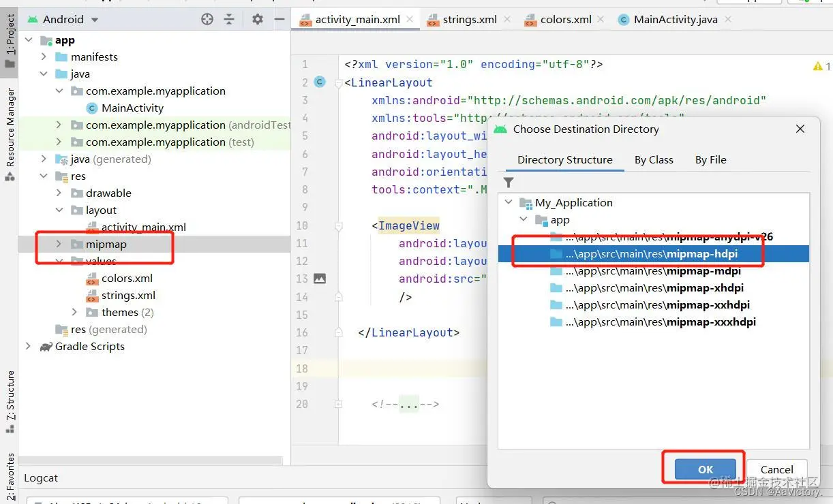833x504 pixels.
Task: Open the Logcat tool window tab
Action: point(41,478)
